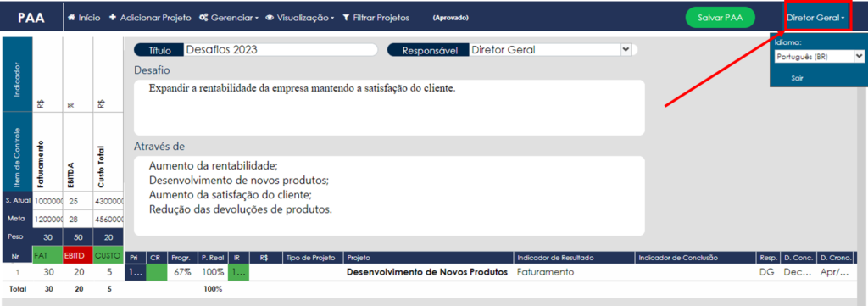Open the Visualização dropdown menu
The image size is (868, 306).
pyautogui.click(x=299, y=18)
